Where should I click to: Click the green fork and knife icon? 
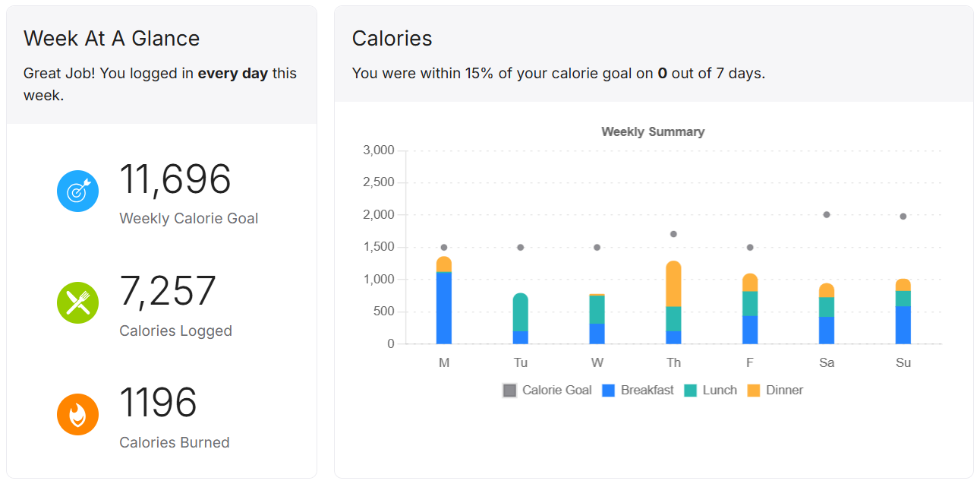(77, 303)
